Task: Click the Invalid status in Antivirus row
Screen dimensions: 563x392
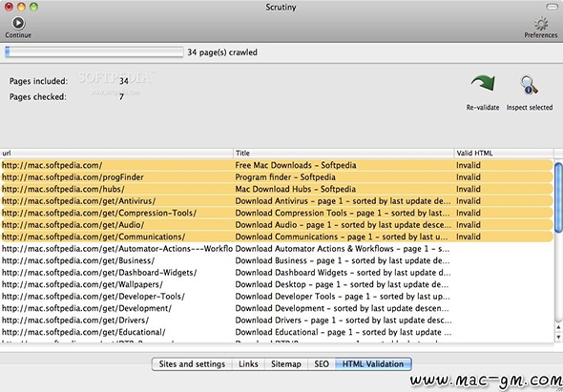Action: click(x=469, y=201)
